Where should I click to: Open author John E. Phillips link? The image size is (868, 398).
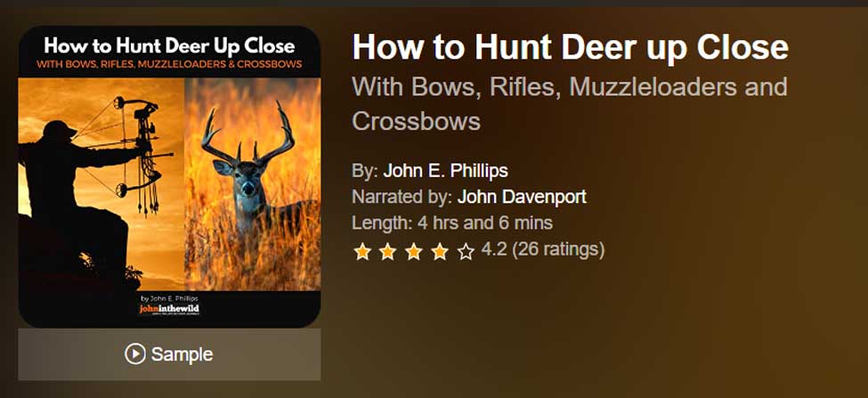[446, 171]
